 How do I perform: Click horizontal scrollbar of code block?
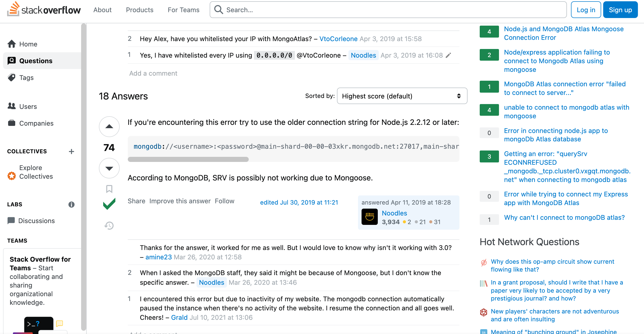[x=188, y=159]
